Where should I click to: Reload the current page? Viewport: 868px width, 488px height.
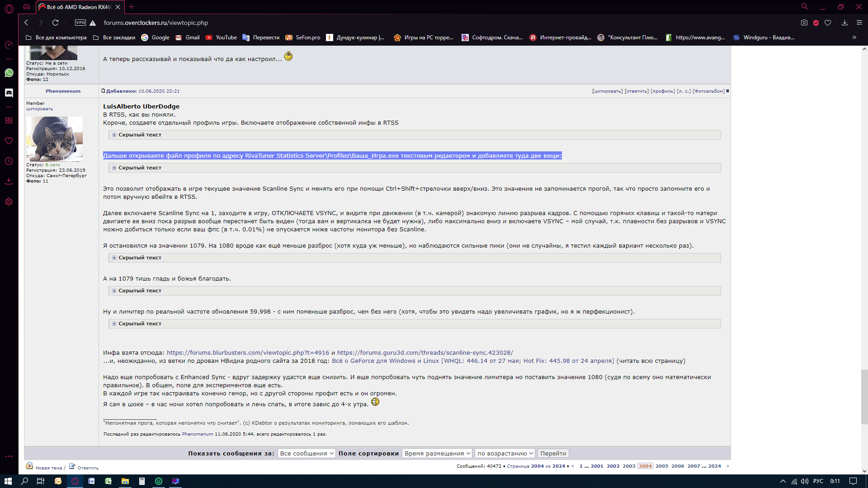click(x=55, y=23)
